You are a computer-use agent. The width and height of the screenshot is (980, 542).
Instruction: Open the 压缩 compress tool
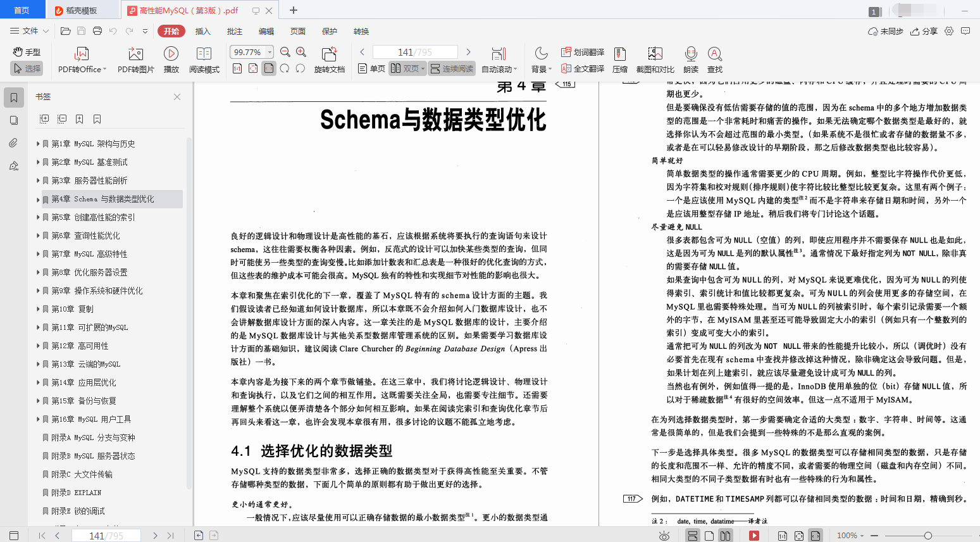[x=620, y=60]
